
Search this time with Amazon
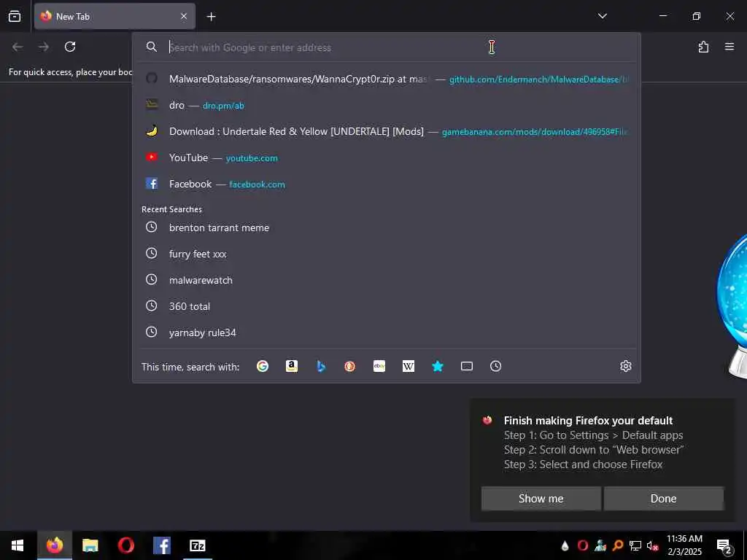(292, 366)
